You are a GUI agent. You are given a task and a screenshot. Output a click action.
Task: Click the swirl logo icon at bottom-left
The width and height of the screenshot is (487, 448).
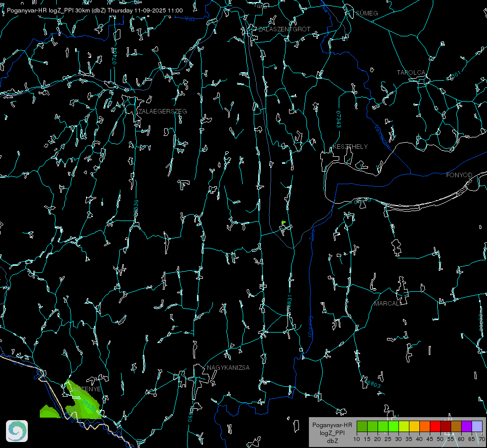click(x=17, y=431)
